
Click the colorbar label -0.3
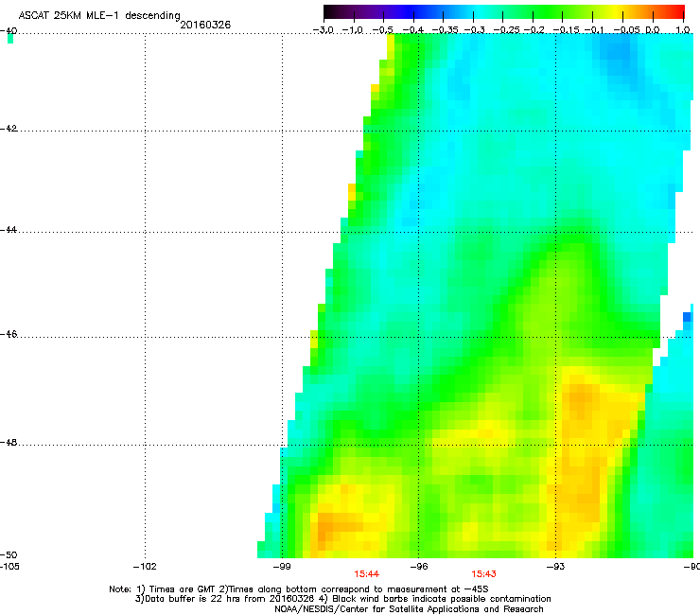tap(474, 30)
